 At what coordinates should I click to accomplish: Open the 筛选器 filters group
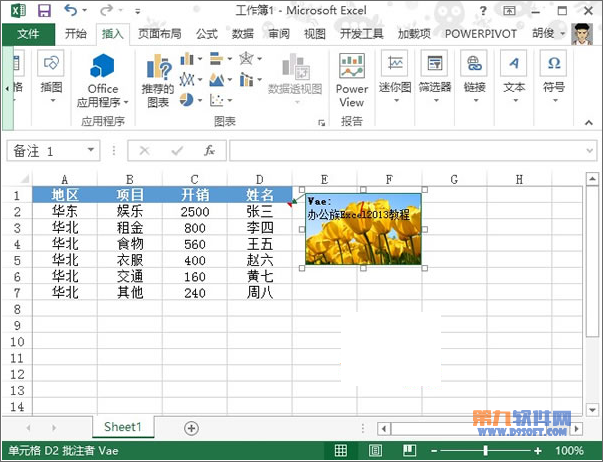pyautogui.click(x=435, y=77)
